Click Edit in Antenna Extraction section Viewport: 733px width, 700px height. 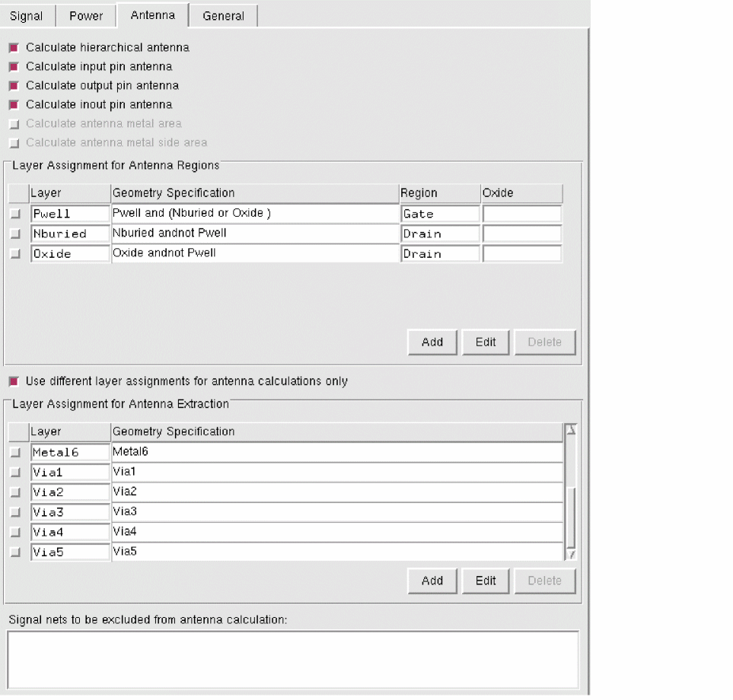tap(486, 581)
